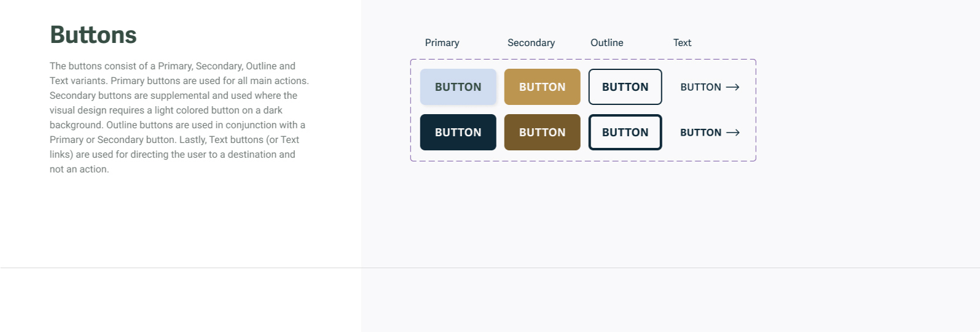Click the Text column label
This screenshot has width=980, height=332.
click(682, 43)
